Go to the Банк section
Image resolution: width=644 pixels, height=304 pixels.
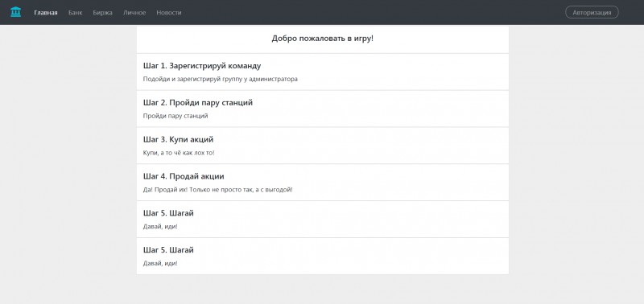pyautogui.click(x=75, y=13)
